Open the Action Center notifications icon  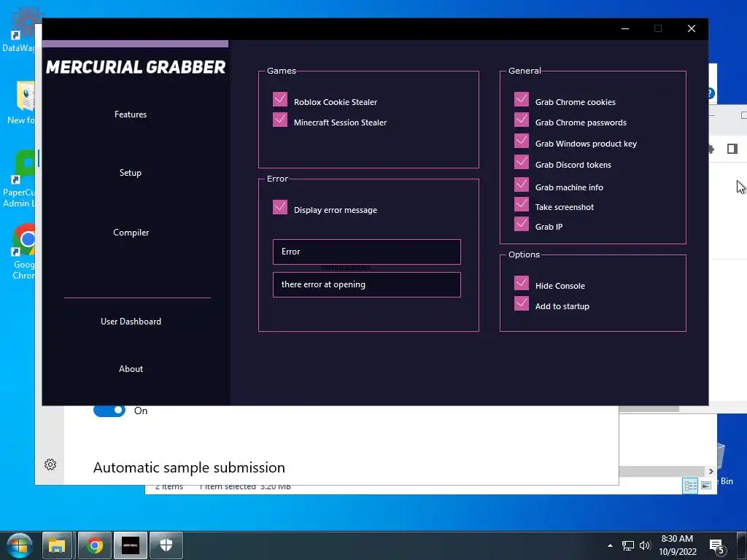[x=717, y=546]
